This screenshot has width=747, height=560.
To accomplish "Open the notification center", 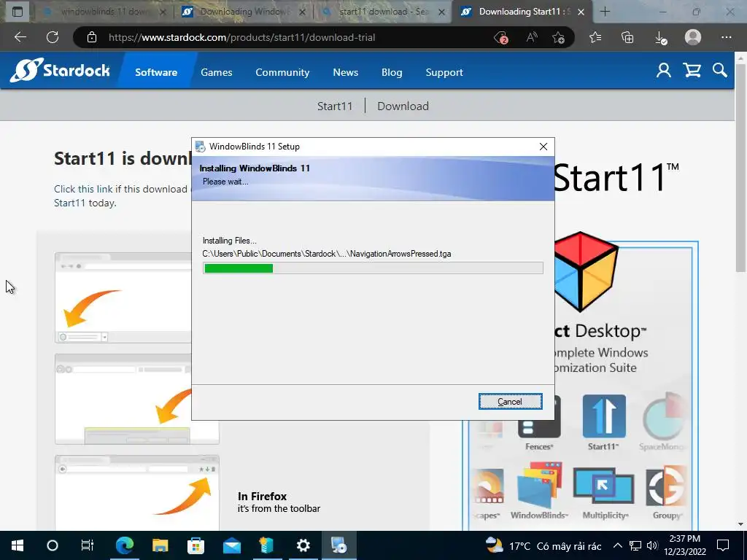I will (723, 545).
